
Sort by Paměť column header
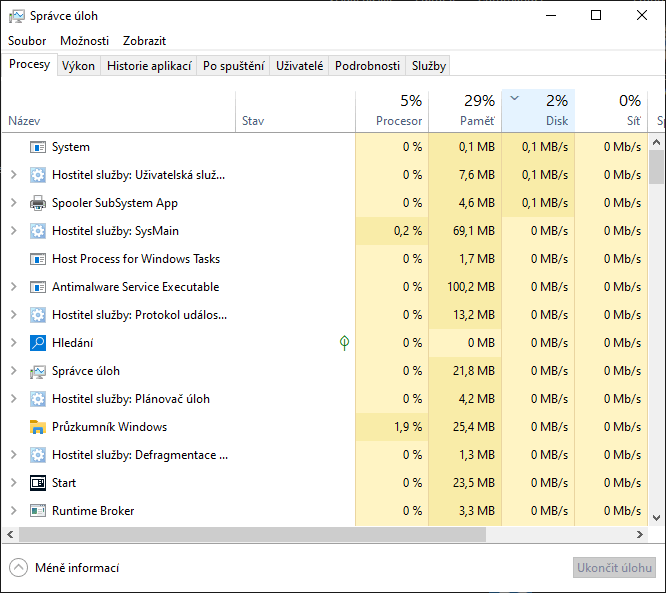[464, 111]
